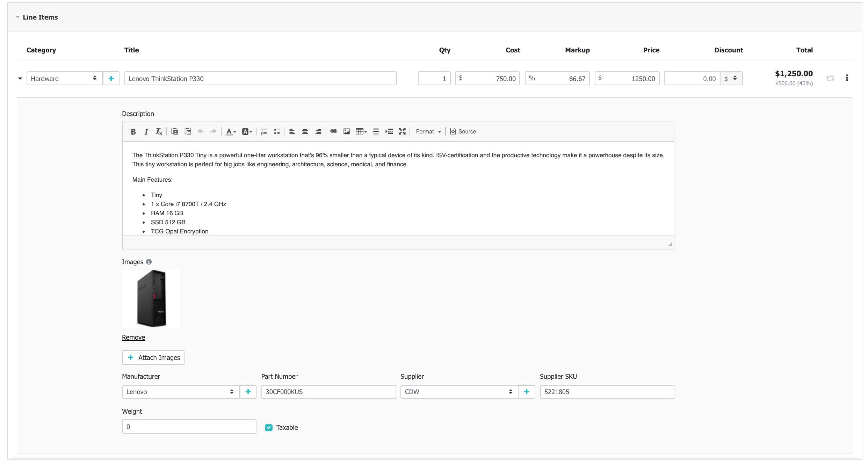Open the Category dropdown showing Hardware

[64, 78]
